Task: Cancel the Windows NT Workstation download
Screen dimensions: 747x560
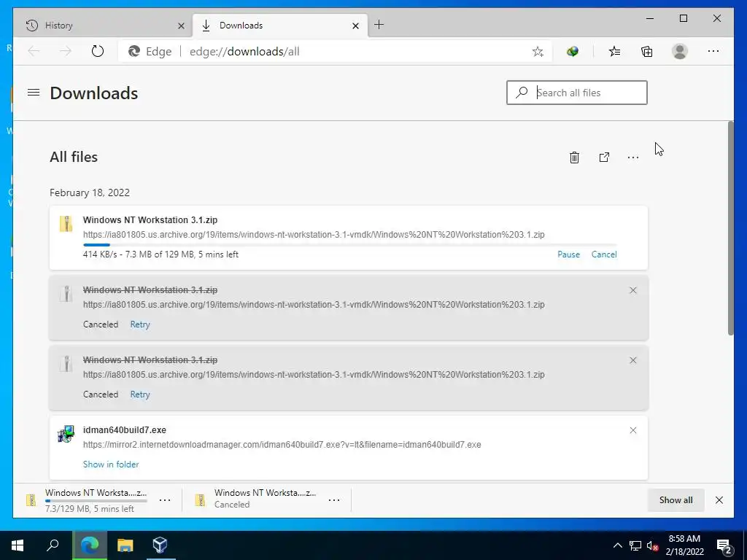Action: 604,254
